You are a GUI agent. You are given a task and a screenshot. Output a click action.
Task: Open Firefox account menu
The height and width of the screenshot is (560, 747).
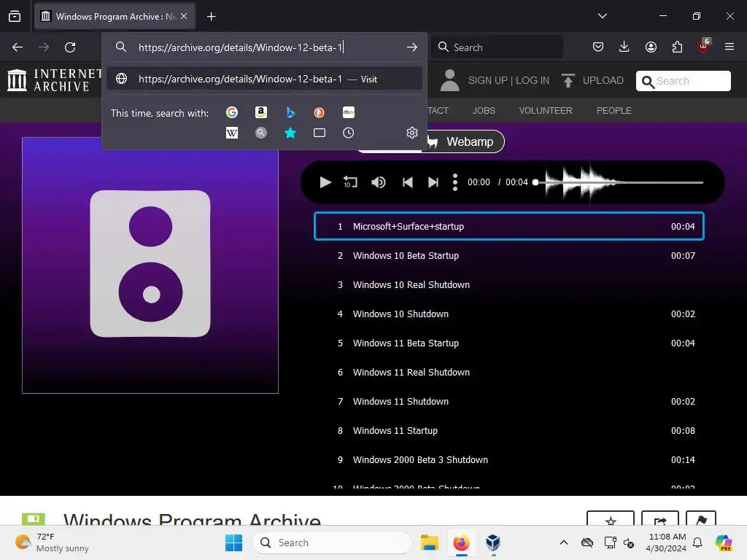point(651,47)
